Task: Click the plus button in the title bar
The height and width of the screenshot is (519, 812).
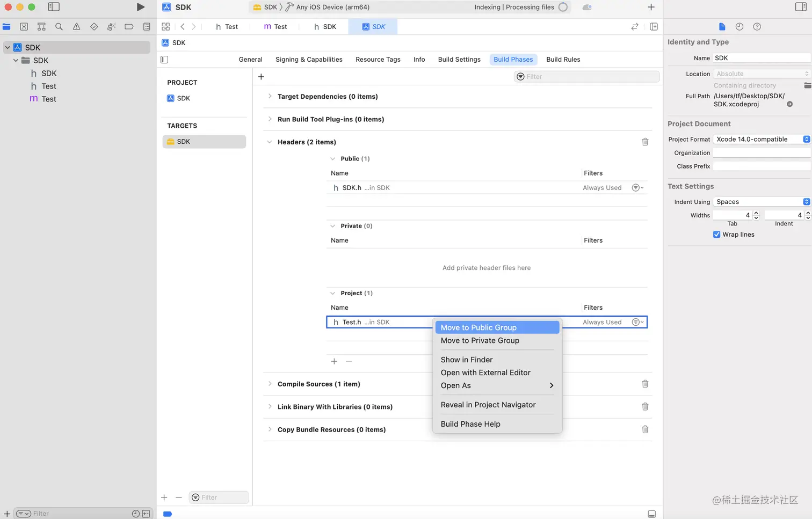Action: pos(651,7)
